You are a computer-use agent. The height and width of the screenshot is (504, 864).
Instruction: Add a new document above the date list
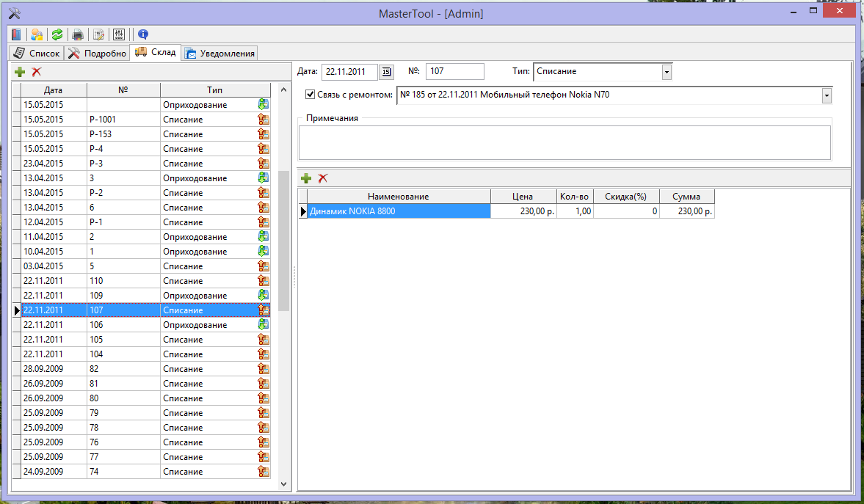click(20, 72)
